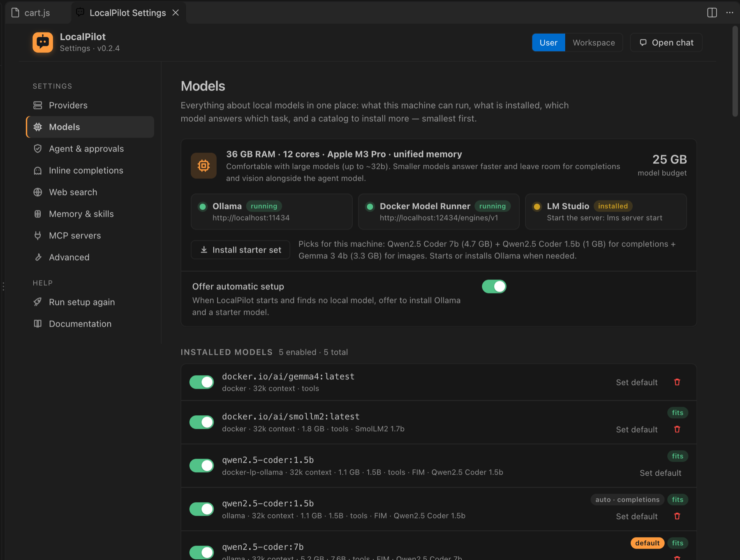Click the auto · completions badge

(x=627, y=500)
